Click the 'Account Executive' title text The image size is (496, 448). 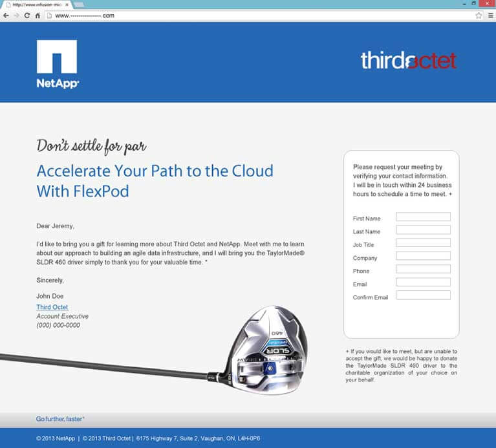(62, 316)
